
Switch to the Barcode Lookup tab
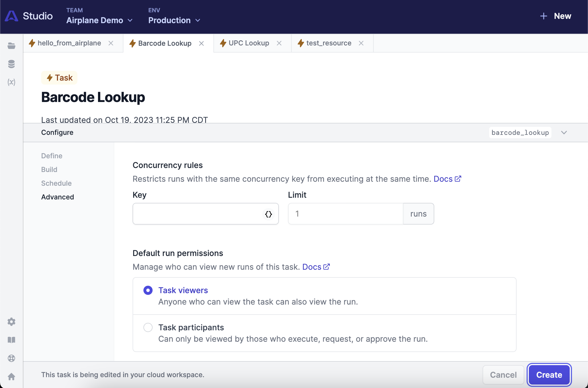tap(165, 43)
